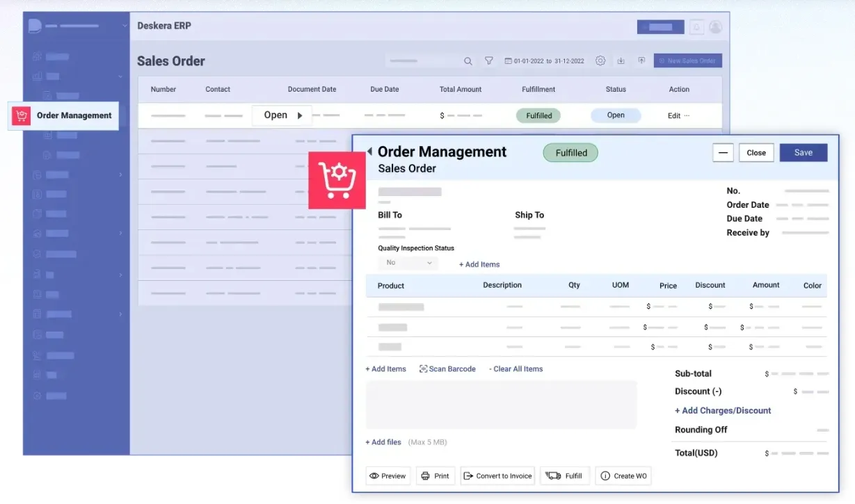Click the Number column header
The width and height of the screenshot is (855, 504).
tap(163, 89)
